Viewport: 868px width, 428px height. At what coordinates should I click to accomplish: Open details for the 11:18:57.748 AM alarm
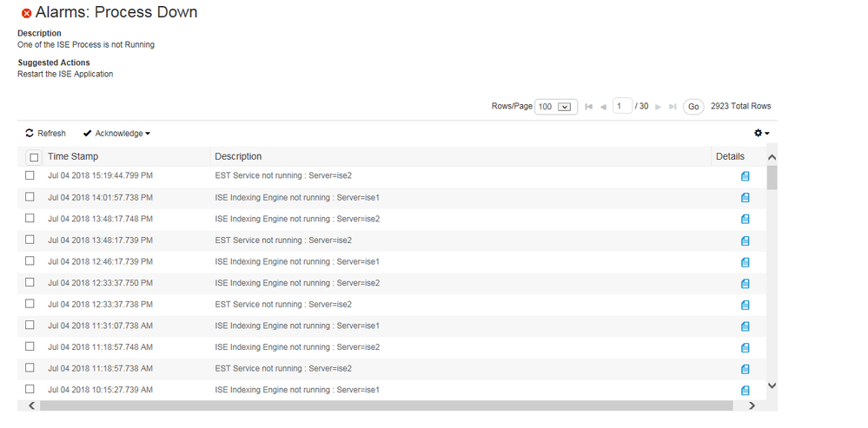coord(745,347)
